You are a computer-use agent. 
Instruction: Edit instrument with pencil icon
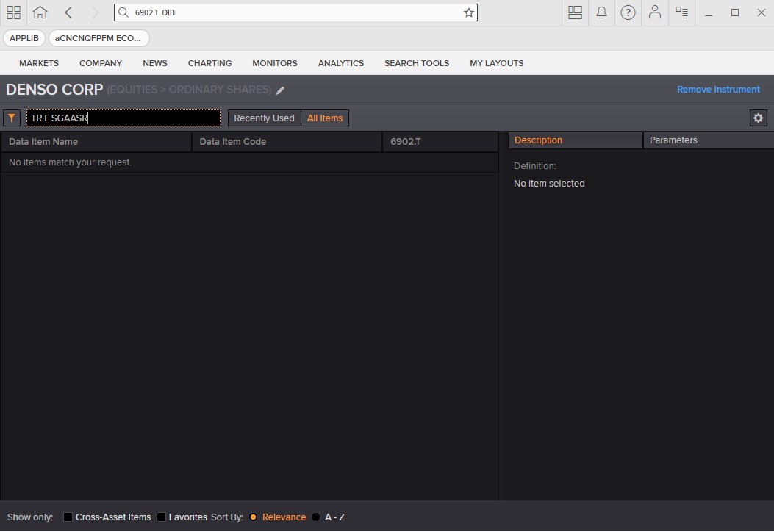pyautogui.click(x=280, y=90)
